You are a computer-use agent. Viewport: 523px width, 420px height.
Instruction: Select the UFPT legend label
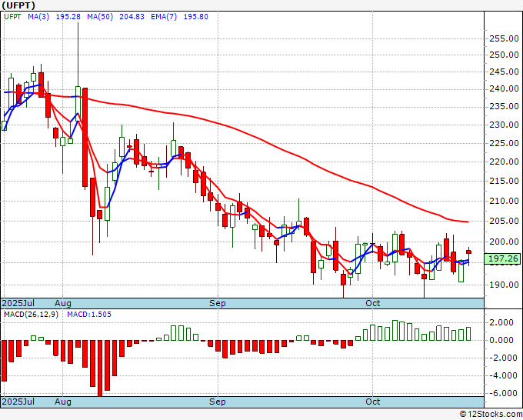[12, 17]
